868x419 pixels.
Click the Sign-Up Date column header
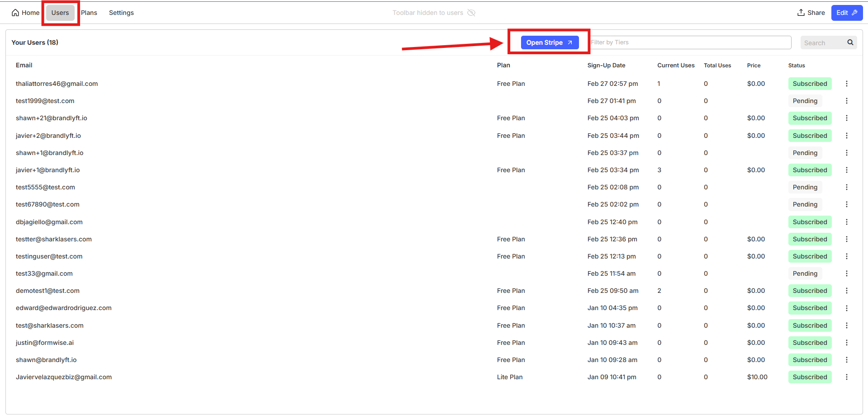tap(606, 66)
